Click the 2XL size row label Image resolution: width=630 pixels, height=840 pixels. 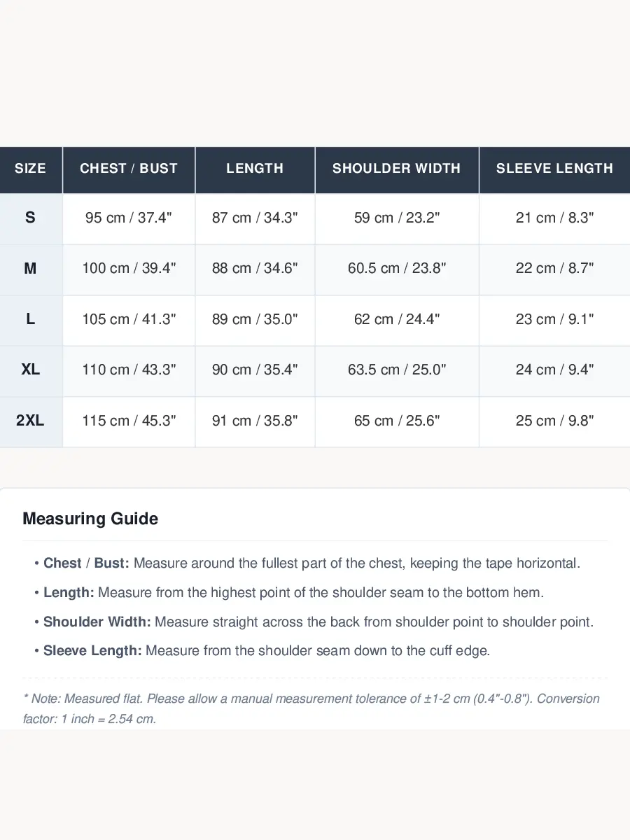coord(31,421)
